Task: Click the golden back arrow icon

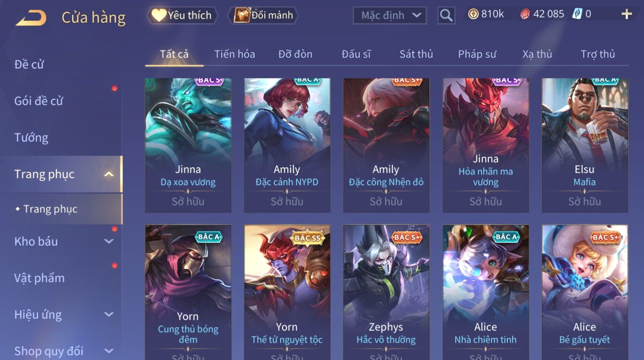Action: [x=31, y=18]
